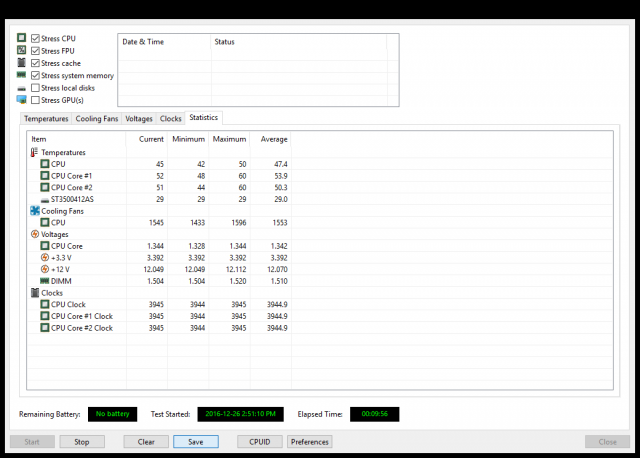
Task: Click the Stress cache icon
Action: tap(22, 62)
